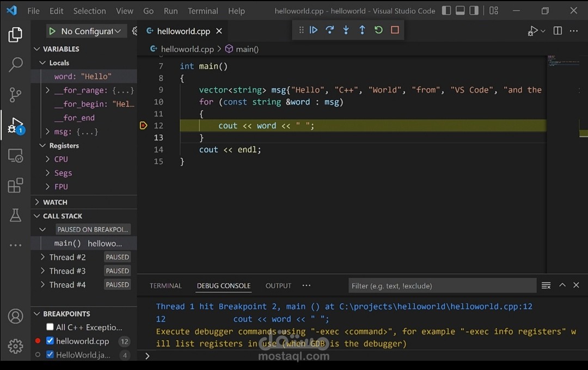Maximize the bottom panel size

562,285
